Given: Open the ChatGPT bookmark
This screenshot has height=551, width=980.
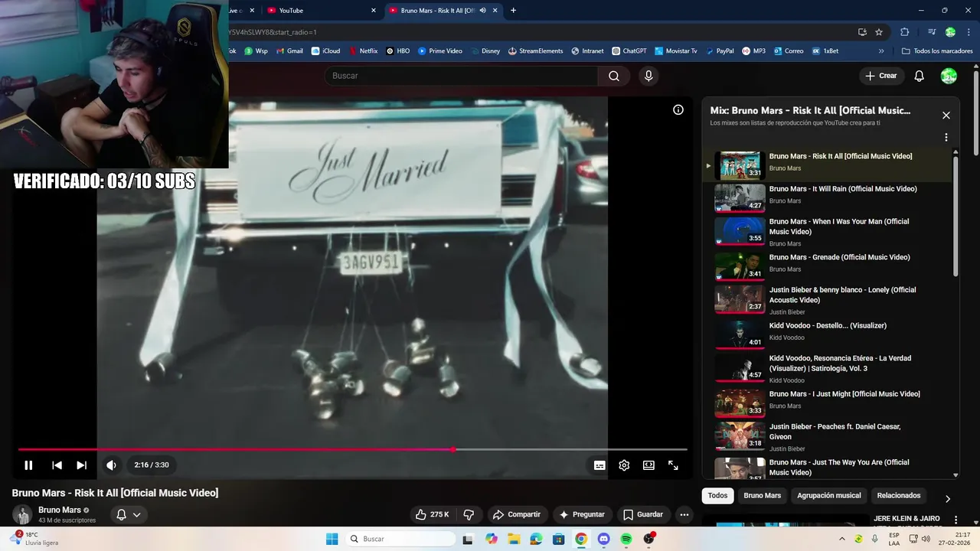Looking at the screenshot, I should [629, 51].
